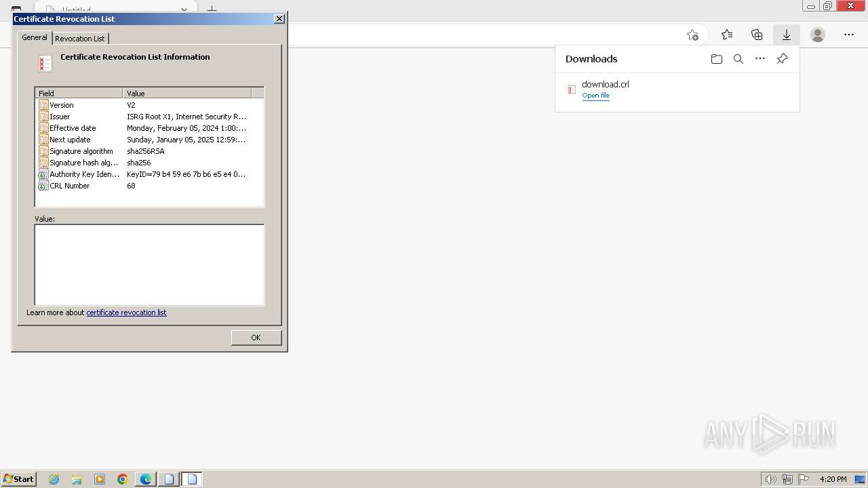868x488 pixels.
Task: Select the Version field row
Action: (149, 105)
